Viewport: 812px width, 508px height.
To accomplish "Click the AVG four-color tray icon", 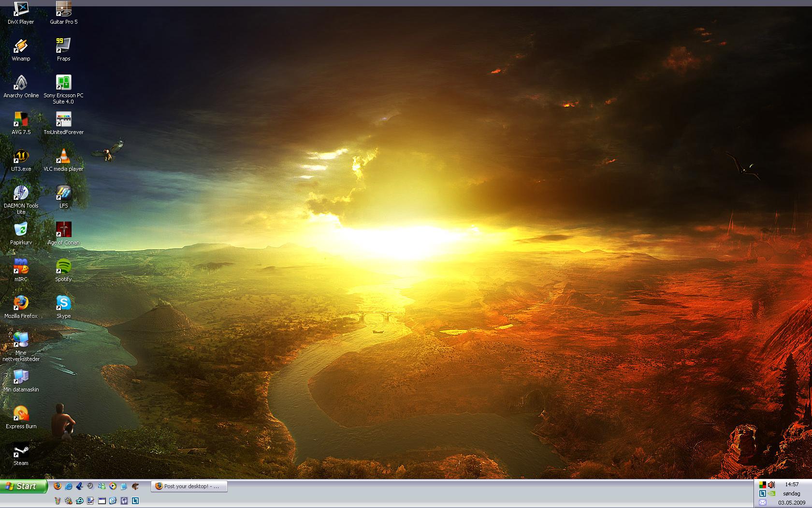I will tap(763, 485).
